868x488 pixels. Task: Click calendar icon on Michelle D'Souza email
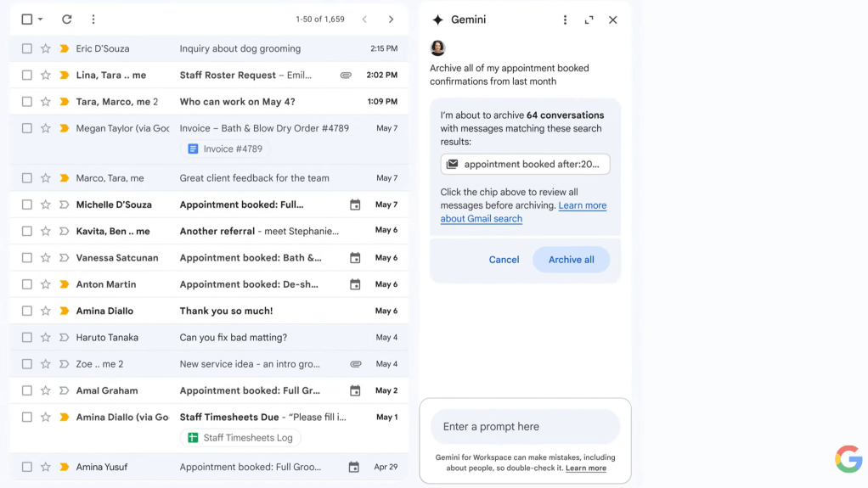[x=355, y=205]
